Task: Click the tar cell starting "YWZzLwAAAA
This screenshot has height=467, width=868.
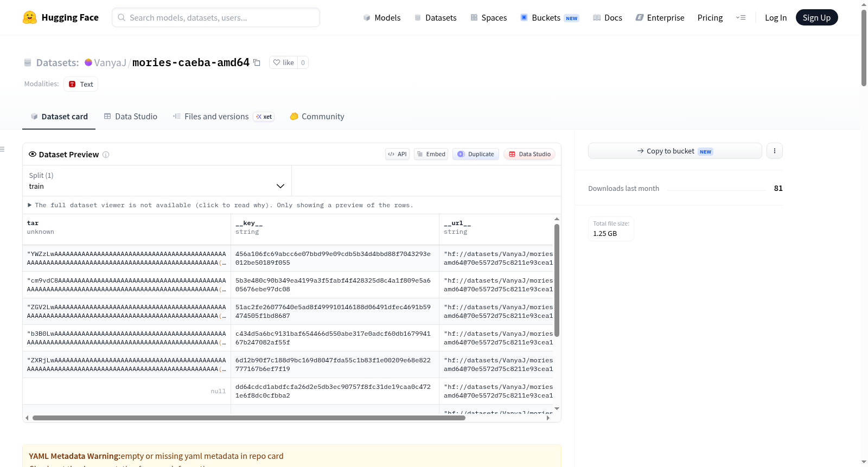Action: 126,258
